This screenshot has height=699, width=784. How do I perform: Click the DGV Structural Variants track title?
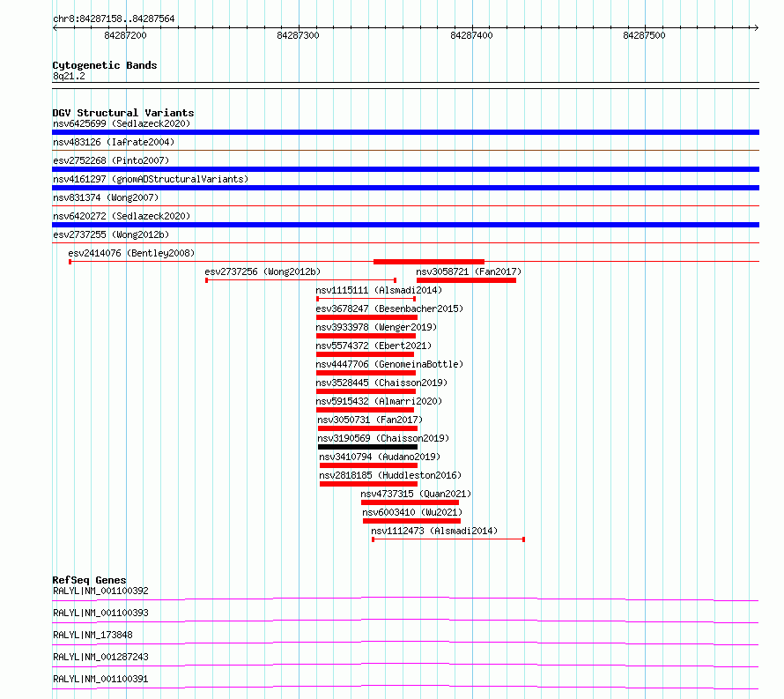coord(123,113)
